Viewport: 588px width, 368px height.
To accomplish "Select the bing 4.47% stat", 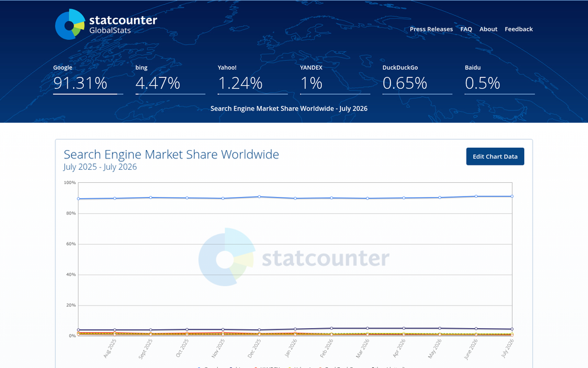I will pyautogui.click(x=170, y=79).
